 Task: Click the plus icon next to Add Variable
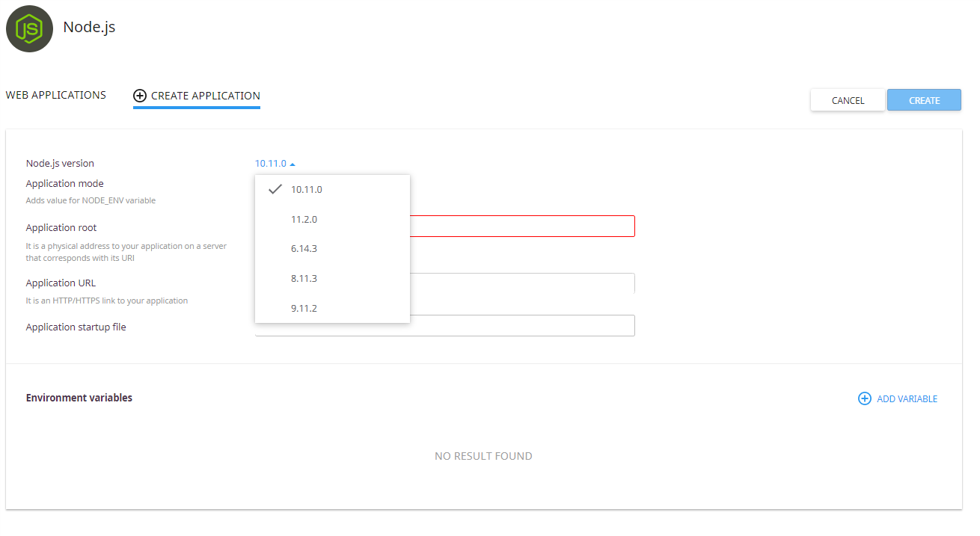pos(864,398)
